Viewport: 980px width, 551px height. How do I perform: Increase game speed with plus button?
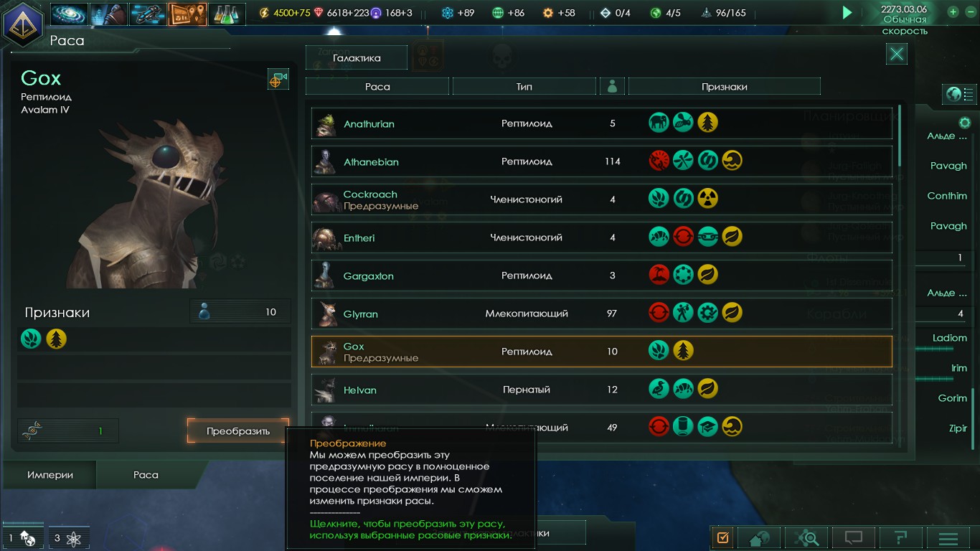click(x=953, y=11)
